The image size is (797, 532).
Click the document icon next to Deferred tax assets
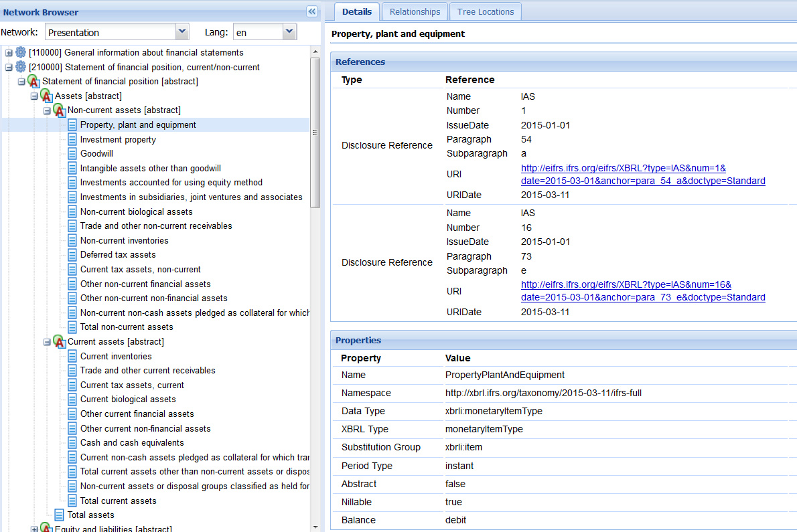click(x=72, y=255)
